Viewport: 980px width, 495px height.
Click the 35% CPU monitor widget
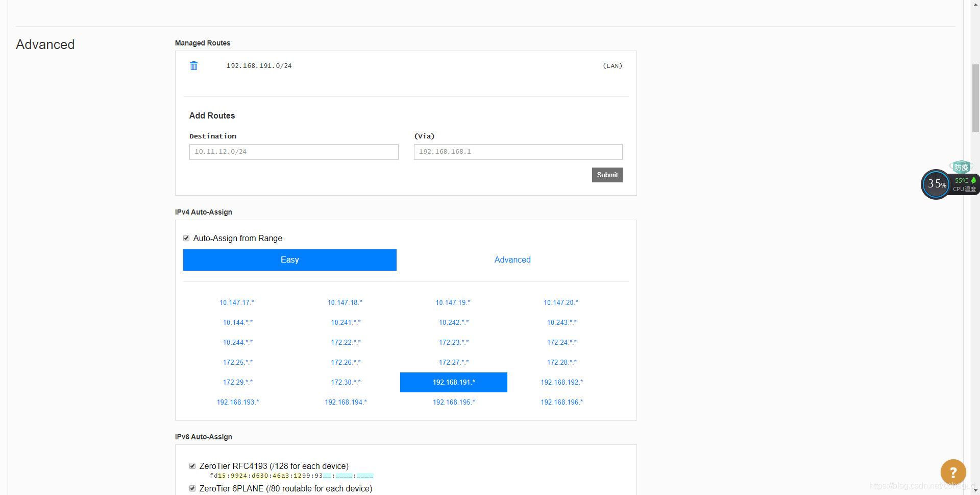click(936, 184)
